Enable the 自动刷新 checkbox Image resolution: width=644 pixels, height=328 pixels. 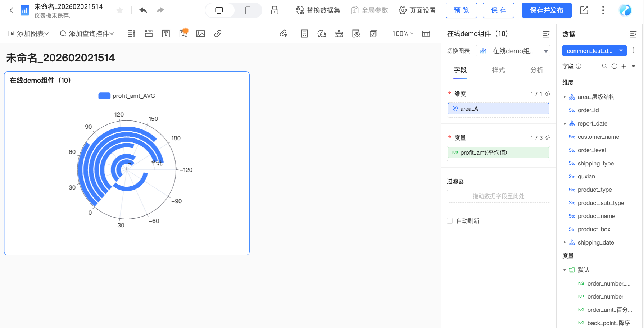tap(450, 221)
